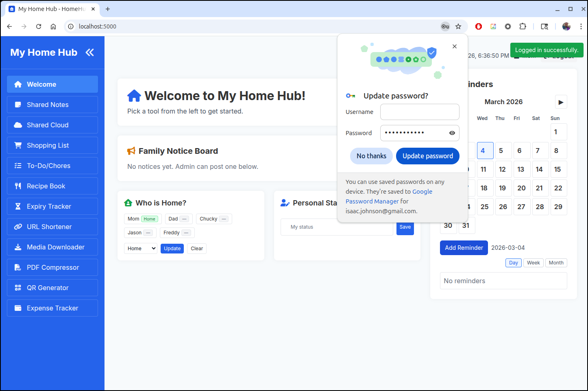Switch reminders to Week view

[x=533, y=263]
